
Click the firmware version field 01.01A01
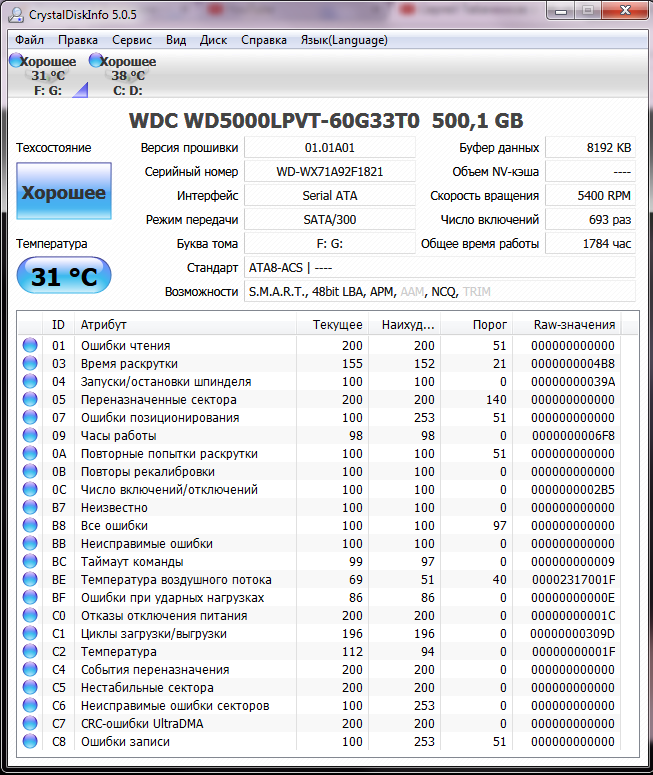point(330,148)
